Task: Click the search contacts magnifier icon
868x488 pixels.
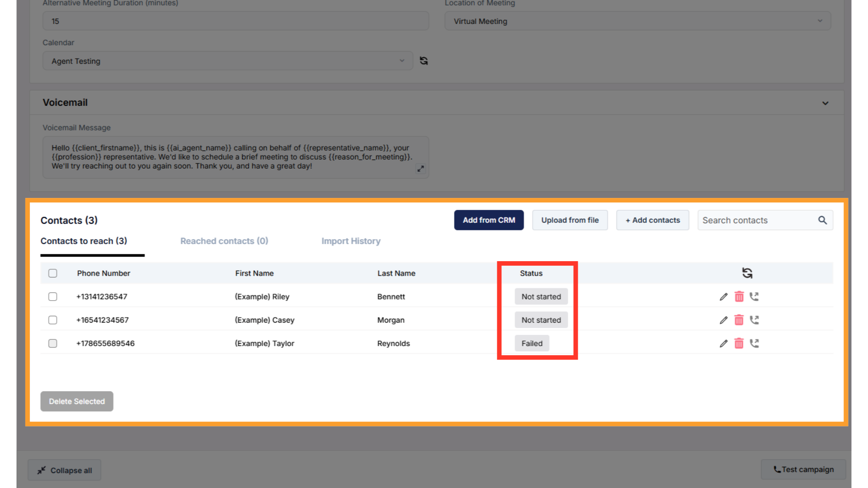Action: (x=822, y=220)
